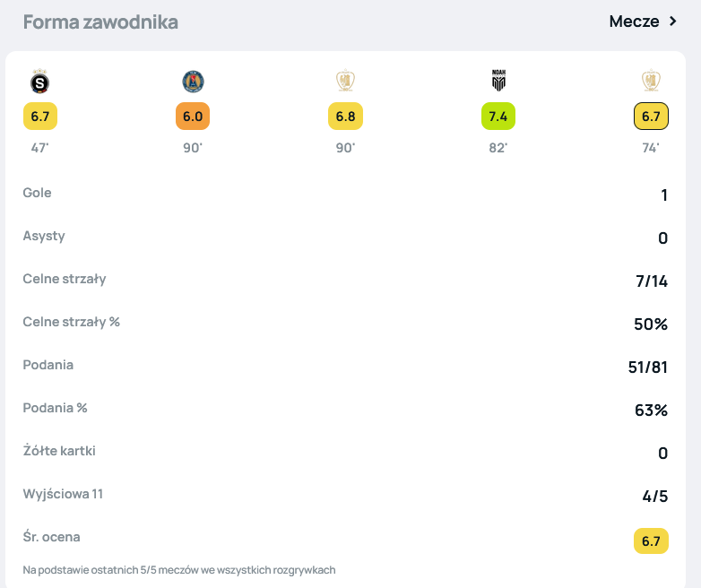
Task: Expand matches with the chevron arrow
Action: [x=673, y=22]
